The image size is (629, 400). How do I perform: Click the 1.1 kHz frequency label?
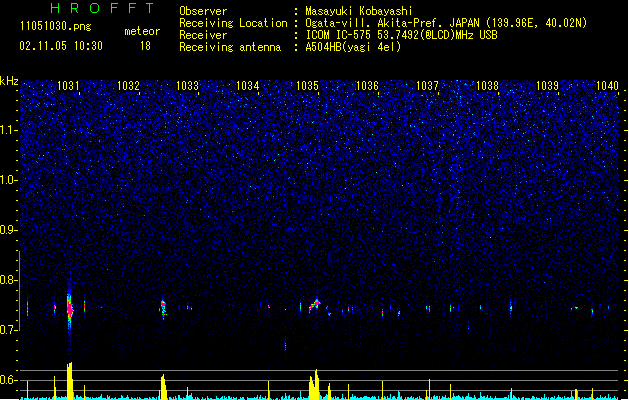coord(9,130)
